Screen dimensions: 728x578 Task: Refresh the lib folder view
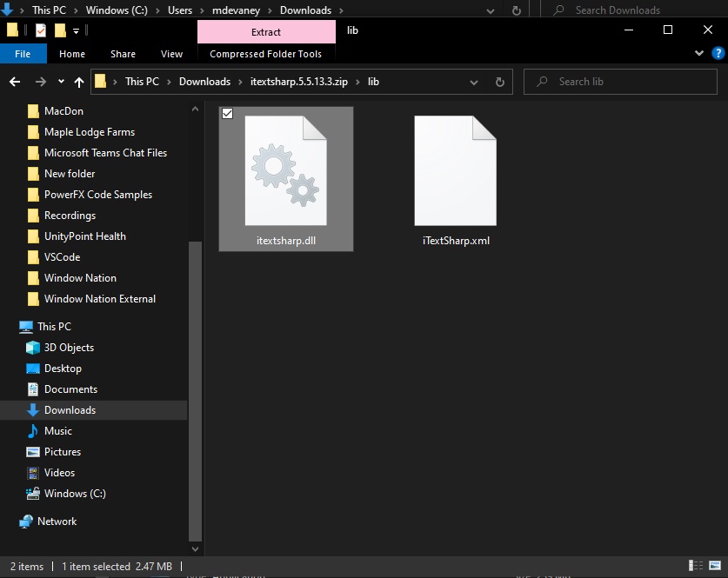[x=499, y=82]
